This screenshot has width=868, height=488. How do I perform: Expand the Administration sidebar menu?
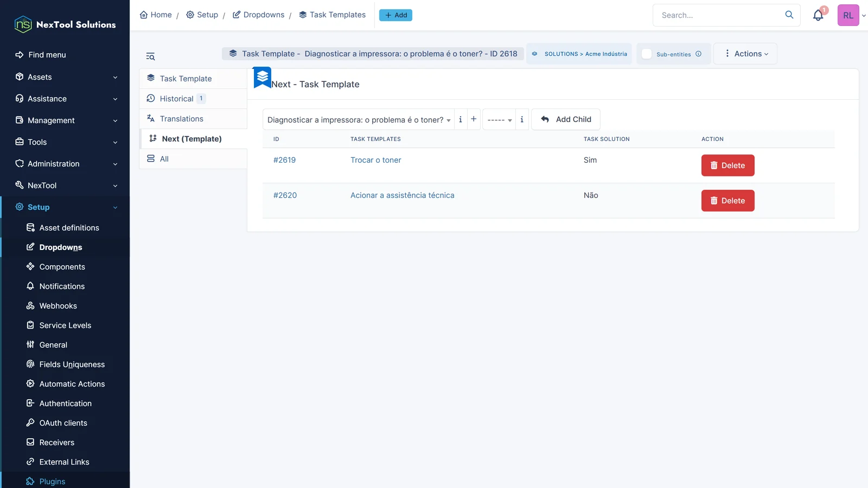[x=65, y=164]
